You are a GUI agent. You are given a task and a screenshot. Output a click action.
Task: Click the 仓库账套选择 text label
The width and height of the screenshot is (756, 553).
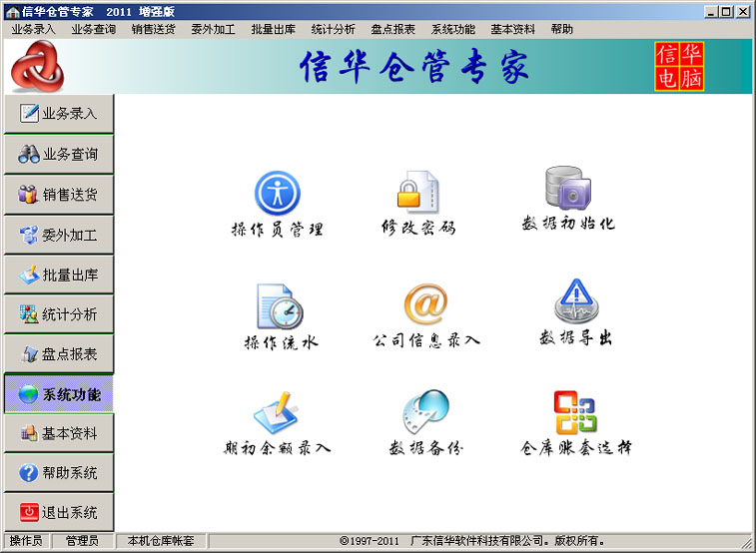click(x=575, y=448)
